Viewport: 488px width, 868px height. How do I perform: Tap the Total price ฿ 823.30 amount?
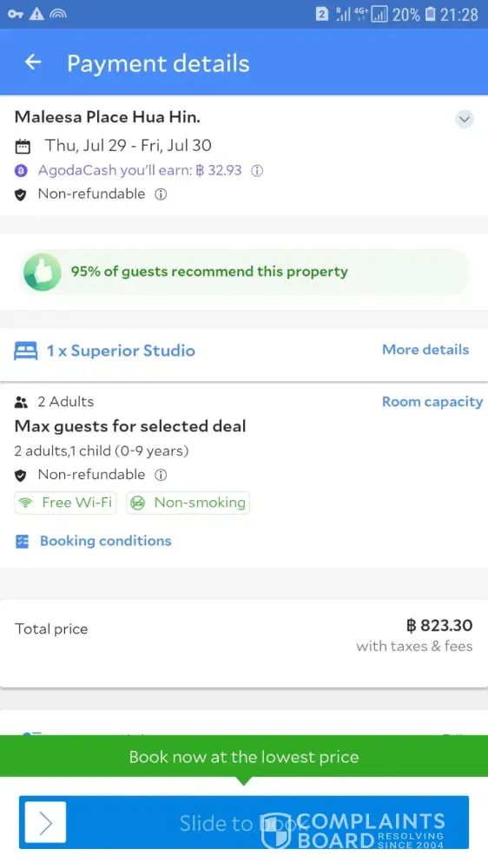(439, 626)
